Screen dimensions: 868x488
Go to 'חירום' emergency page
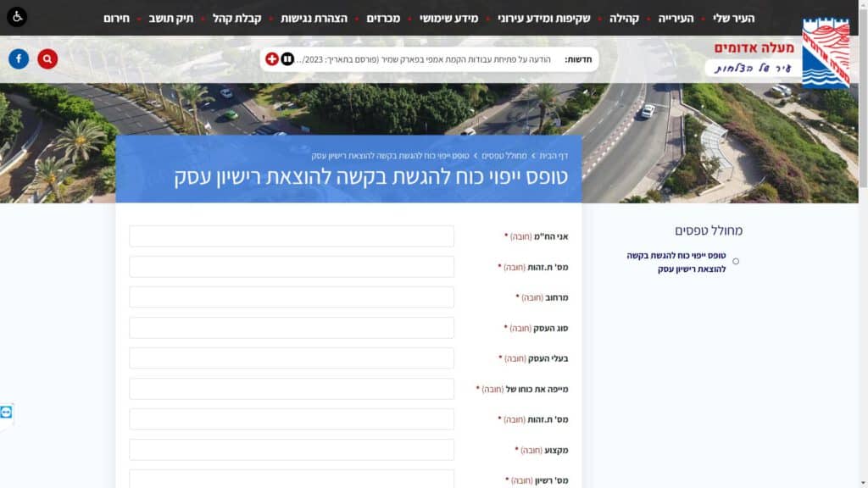(x=116, y=18)
